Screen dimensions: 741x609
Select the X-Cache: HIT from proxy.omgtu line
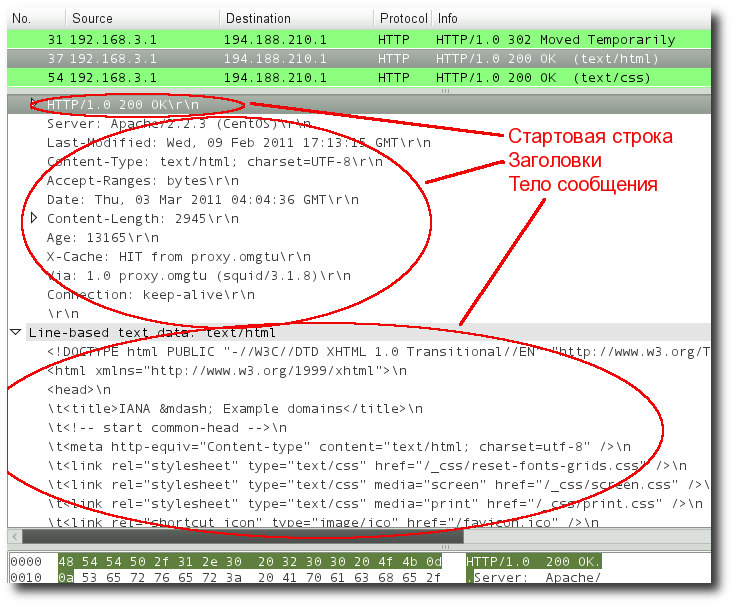point(179,257)
